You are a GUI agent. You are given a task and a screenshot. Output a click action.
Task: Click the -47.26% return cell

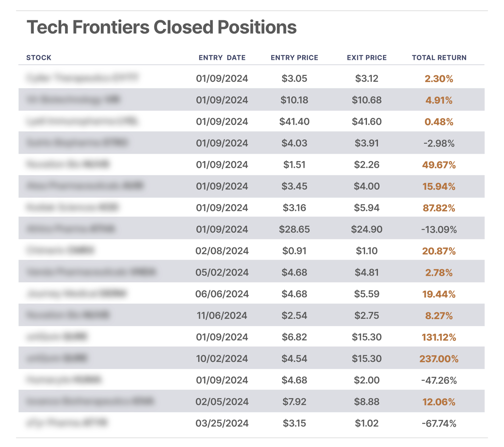coord(439,380)
